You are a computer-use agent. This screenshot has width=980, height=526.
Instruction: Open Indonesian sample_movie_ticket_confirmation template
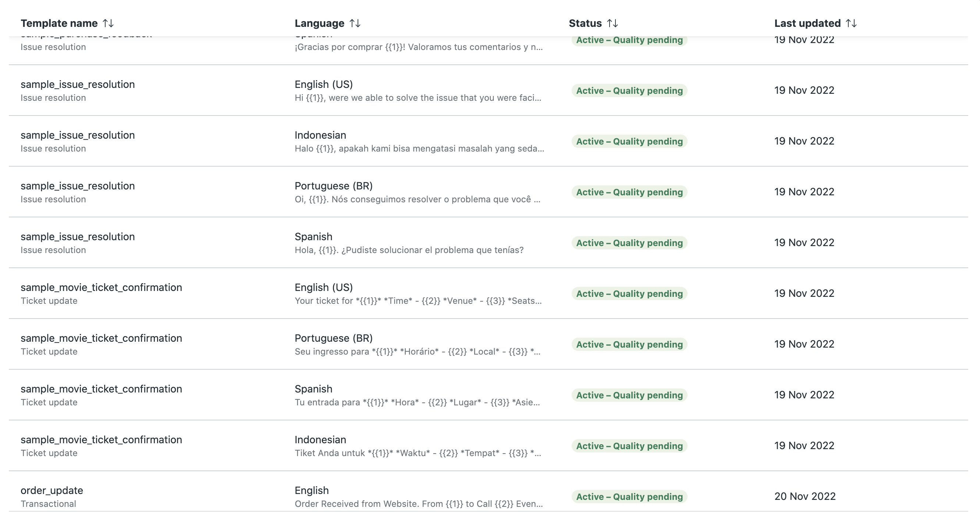[x=489, y=446]
